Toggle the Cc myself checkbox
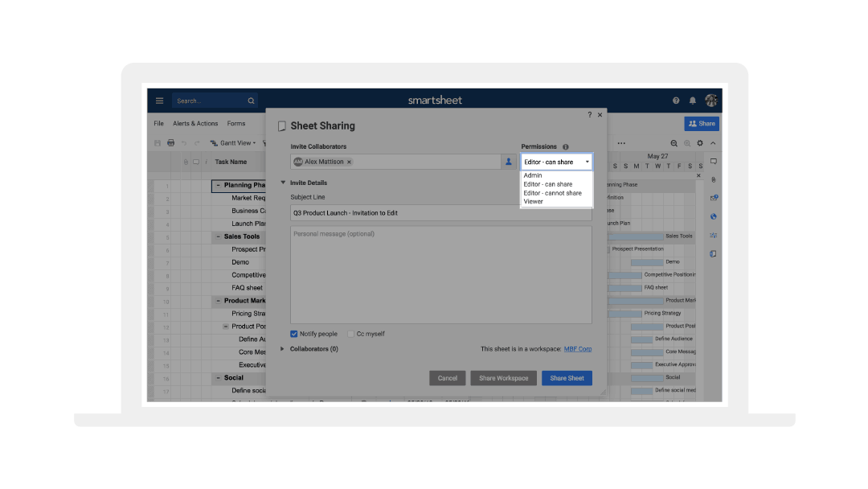This screenshot has height=489, width=868. coord(350,334)
